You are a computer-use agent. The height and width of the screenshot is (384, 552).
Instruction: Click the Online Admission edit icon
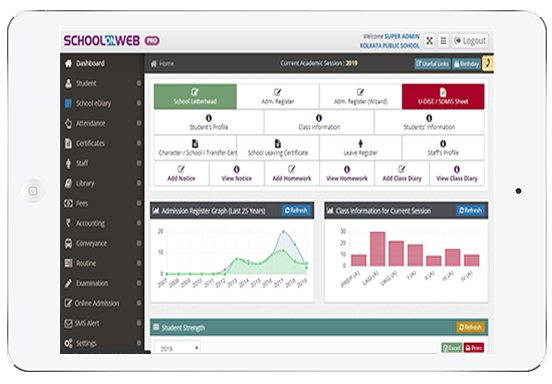[x=68, y=303]
